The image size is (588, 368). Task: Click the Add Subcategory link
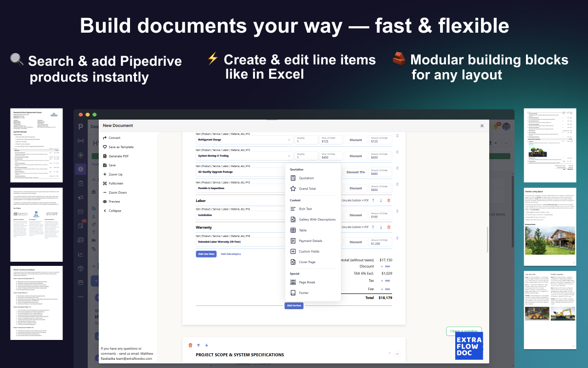(x=231, y=254)
